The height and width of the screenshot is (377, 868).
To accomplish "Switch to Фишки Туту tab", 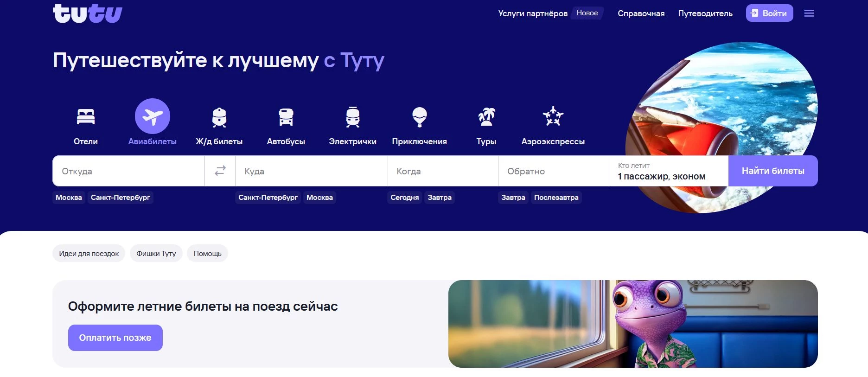I will [156, 253].
